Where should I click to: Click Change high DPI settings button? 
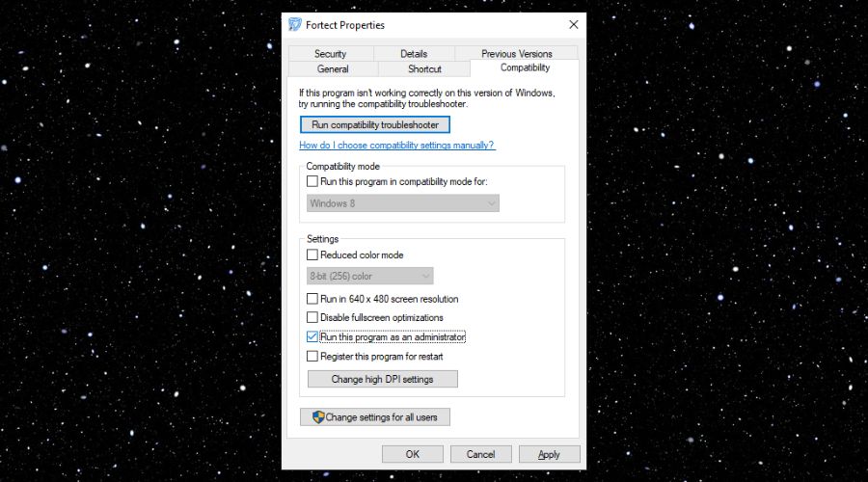point(383,379)
